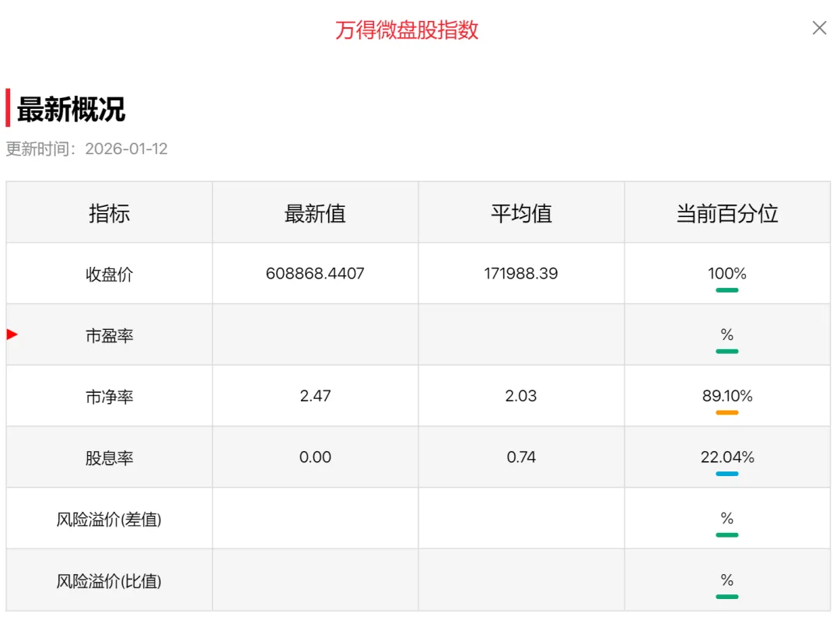Click the 万得微盘股指数 title
The height and width of the screenshot is (620, 840).
407,30
